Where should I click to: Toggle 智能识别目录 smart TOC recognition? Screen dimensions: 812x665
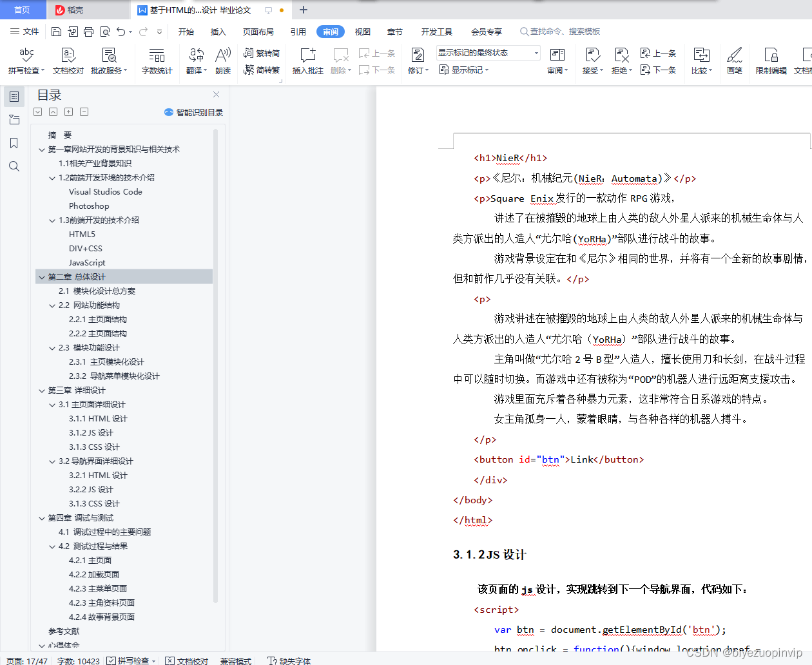193,111
